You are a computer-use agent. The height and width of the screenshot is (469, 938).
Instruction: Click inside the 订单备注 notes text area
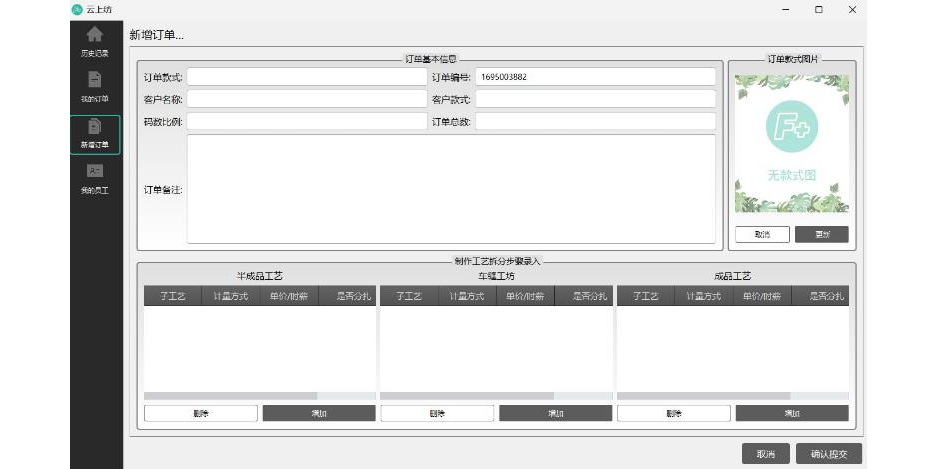[x=450, y=189]
